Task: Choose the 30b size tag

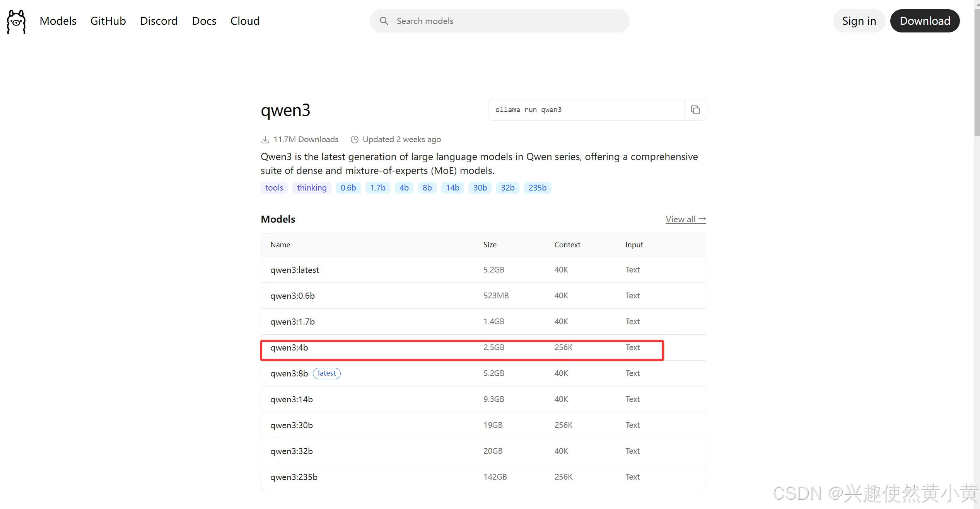Action: 480,188
